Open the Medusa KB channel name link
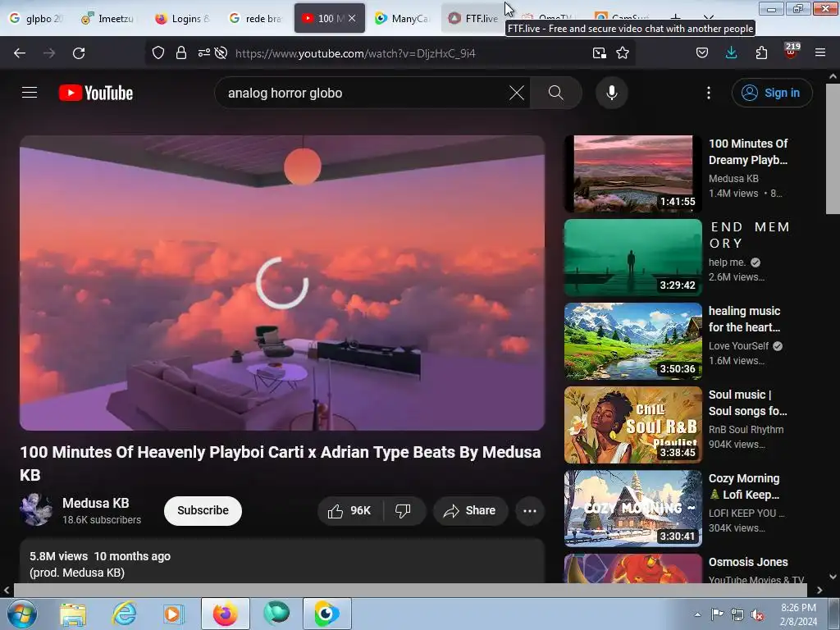 pyautogui.click(x=96, y=503)
